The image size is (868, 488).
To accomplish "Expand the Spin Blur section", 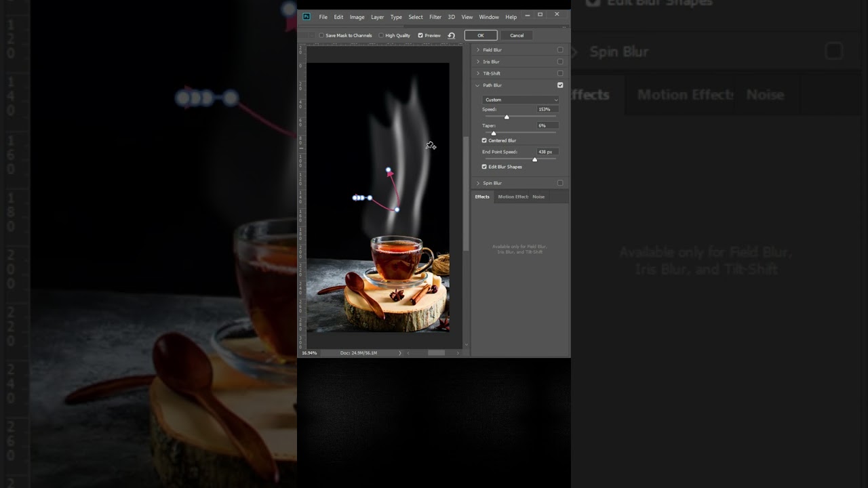I will [478, 183].
